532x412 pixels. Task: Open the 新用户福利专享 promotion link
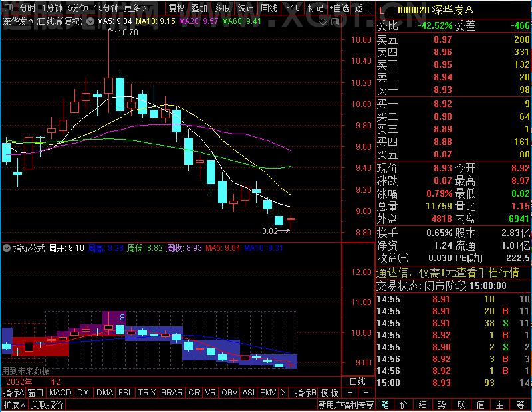point(346,405)
